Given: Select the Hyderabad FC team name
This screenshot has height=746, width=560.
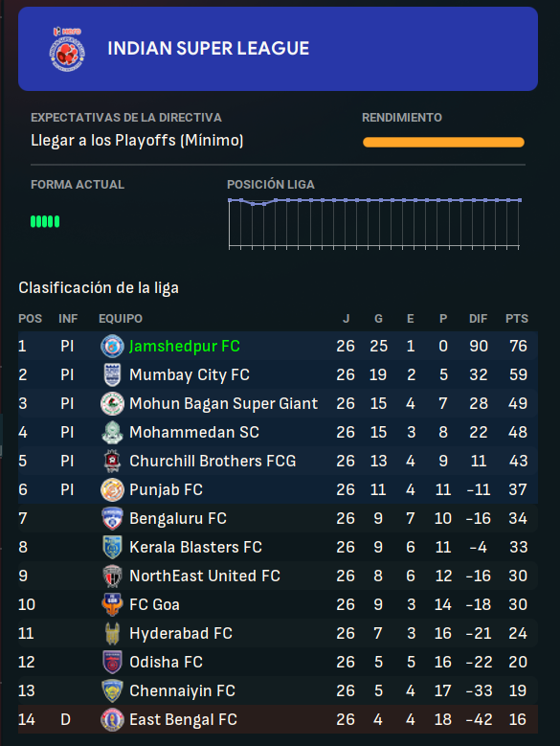Looking at the screenshot, I should [181, 633].
